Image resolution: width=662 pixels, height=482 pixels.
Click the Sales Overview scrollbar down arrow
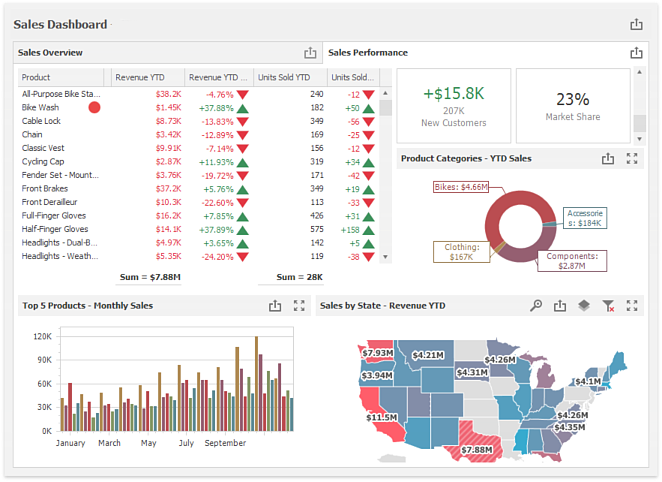[x=386, y=256]
